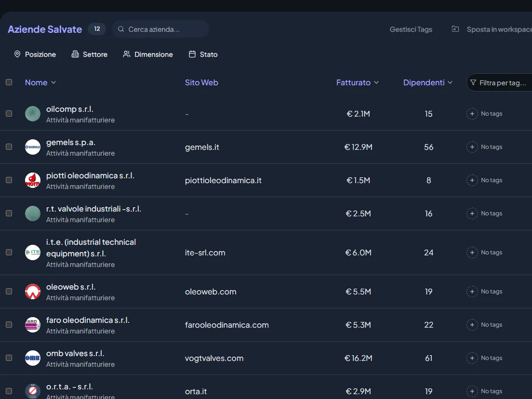
Task: Add tag plus icon for i.t.e. row
Action: (472, 253)
